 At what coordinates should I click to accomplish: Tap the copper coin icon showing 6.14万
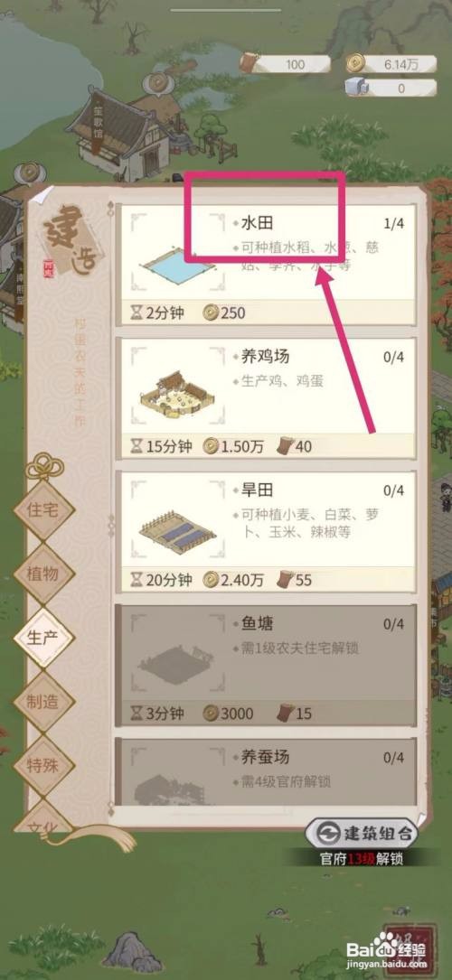(x=356, y=64)
